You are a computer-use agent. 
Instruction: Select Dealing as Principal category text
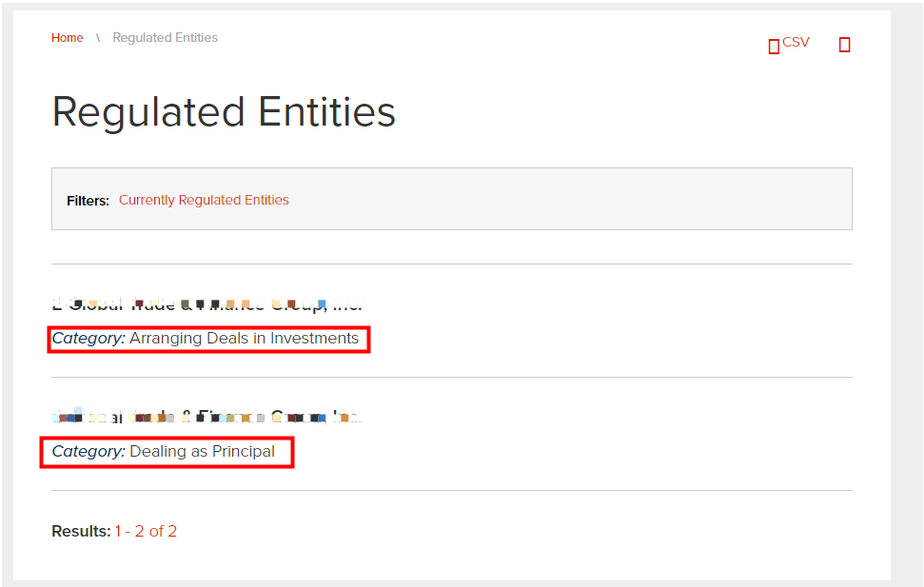point(203,452)
